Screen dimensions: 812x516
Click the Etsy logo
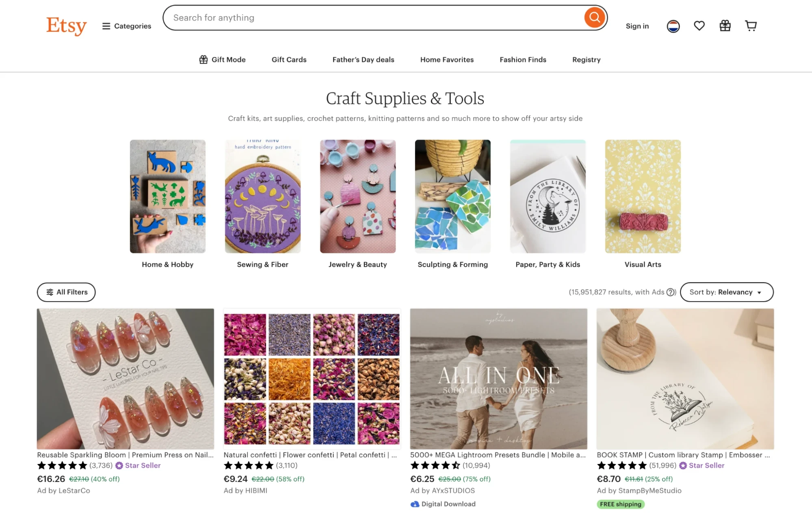click(x=66, y=26)
